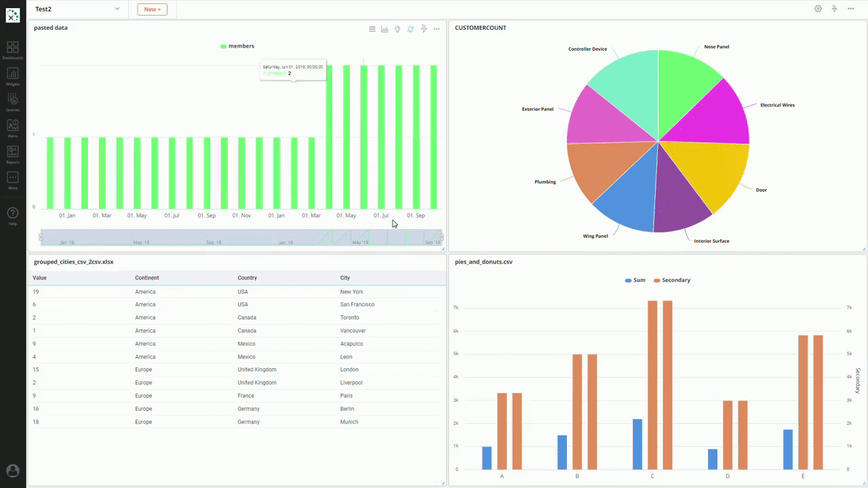Open the Widgets panel in the sidebar

[13, 76]
